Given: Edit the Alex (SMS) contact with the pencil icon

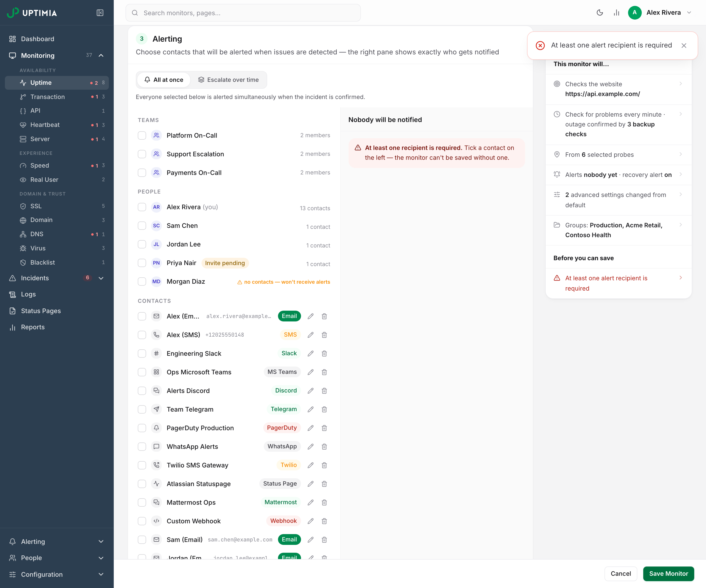Looking at the screenshot, I should (x=311, y=335).
